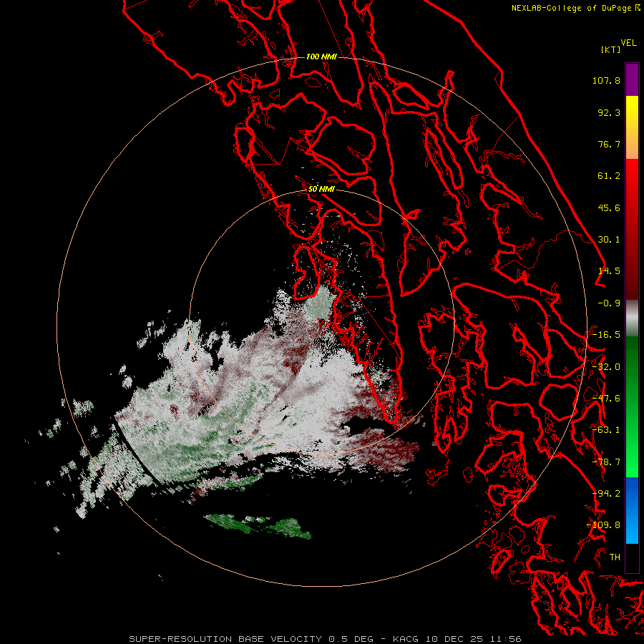
Task: Click the VEL legend title
Action: (628, 43)
